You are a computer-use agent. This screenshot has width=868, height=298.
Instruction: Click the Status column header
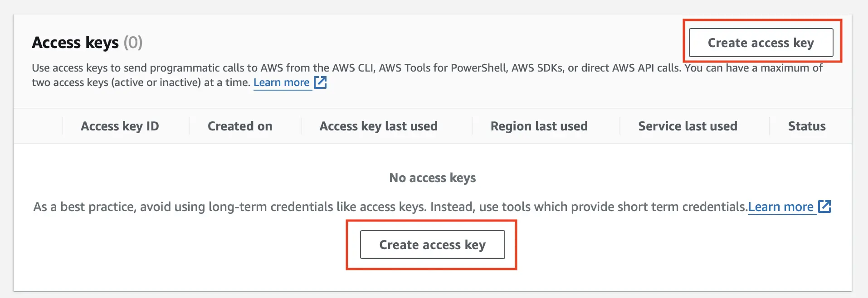807,126
